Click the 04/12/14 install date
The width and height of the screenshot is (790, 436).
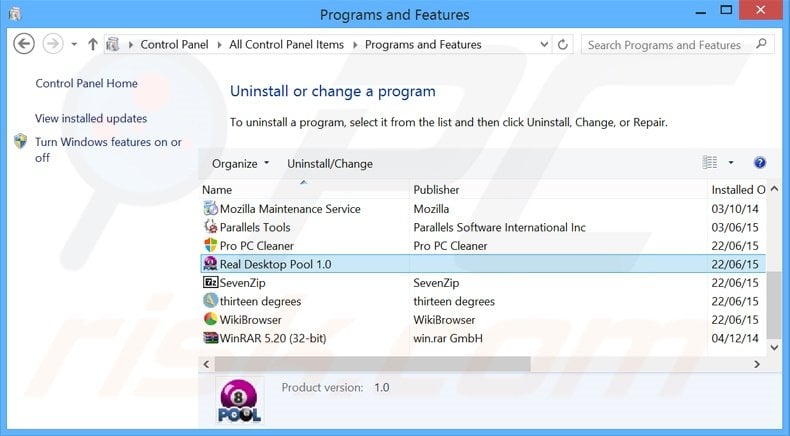pyautogui.click(x=735, y=338)
